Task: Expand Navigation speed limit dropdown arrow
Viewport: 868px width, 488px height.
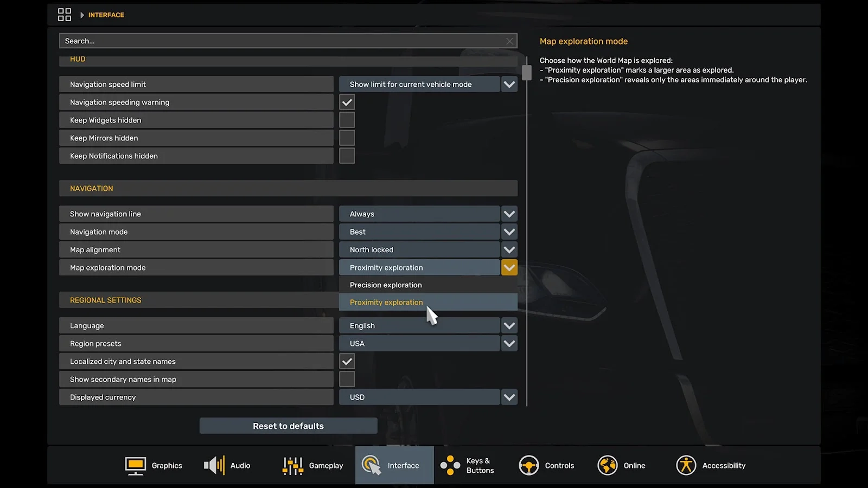Action: tap(509, 84)
